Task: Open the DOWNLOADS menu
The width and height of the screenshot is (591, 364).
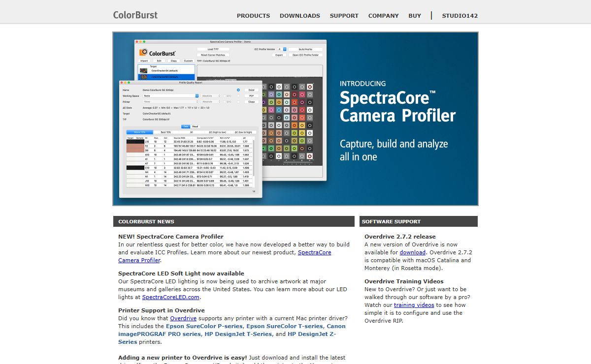Action: (300, 16)
